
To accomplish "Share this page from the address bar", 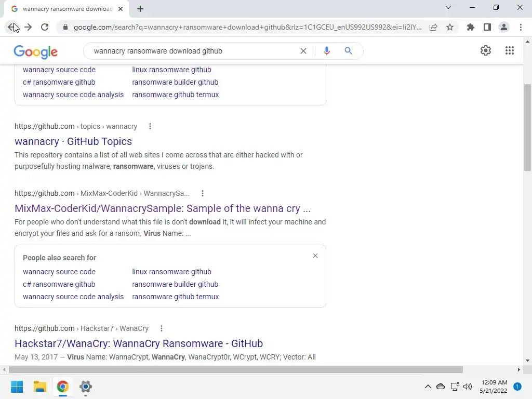I will point(433,27).
